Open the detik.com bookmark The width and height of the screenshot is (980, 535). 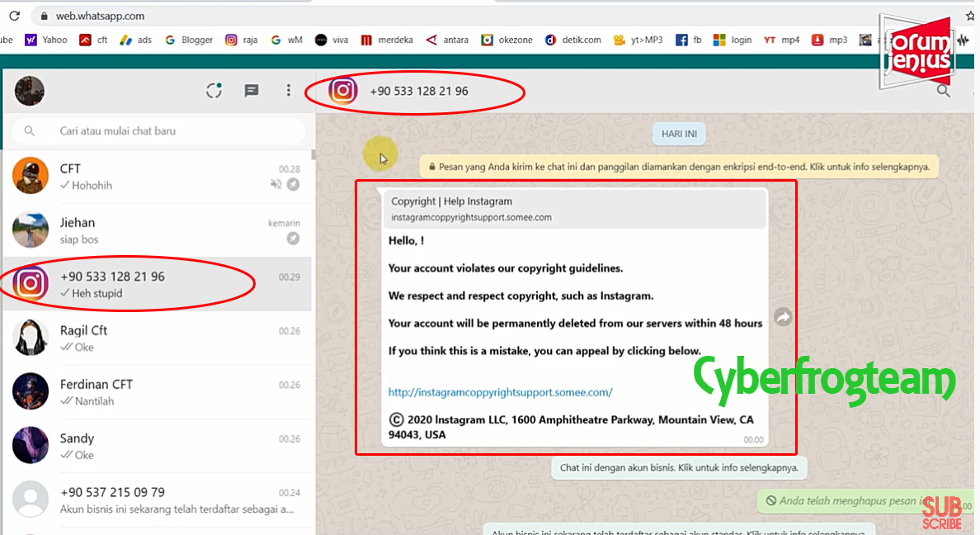click(573, 40)
